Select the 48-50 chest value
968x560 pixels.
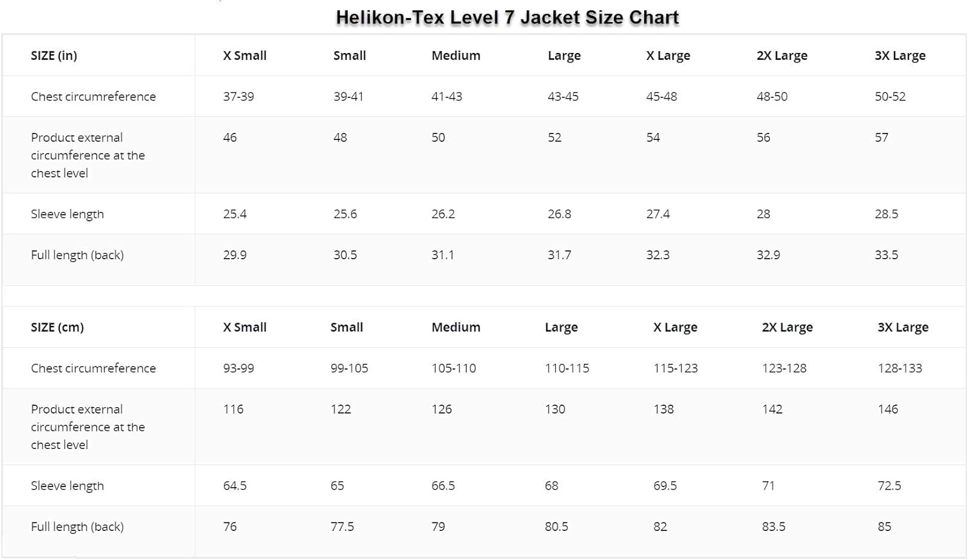772,97
